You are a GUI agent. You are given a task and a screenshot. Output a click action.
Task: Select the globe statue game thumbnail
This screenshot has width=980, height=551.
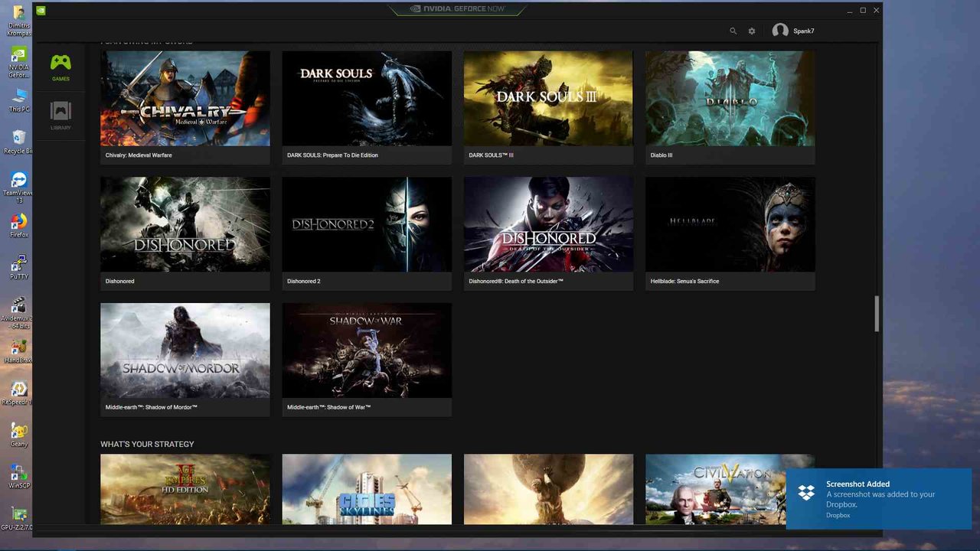548,489
